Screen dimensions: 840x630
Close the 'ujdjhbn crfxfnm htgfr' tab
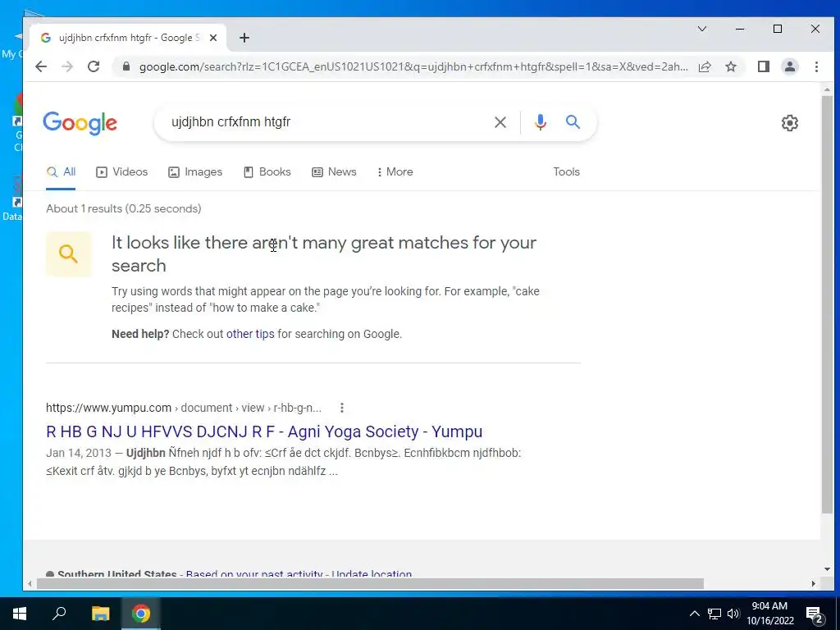pos(213,38)
